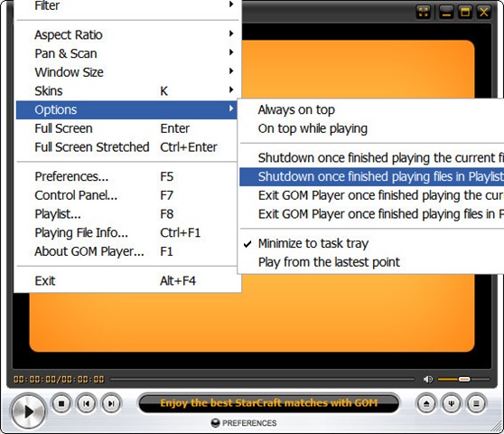The height and width of the screenshot is (434, 504).
Task: Click the playback seek bar
Action: click(262, 380)
